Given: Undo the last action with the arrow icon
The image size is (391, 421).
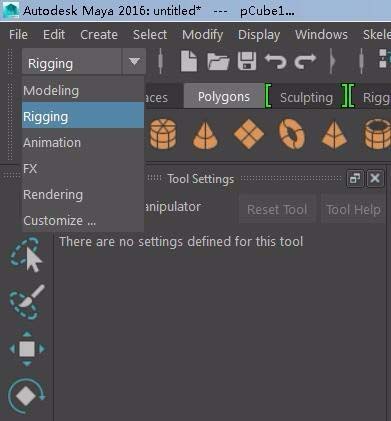Looking at the screenshot, I should (x=276, y=61).
